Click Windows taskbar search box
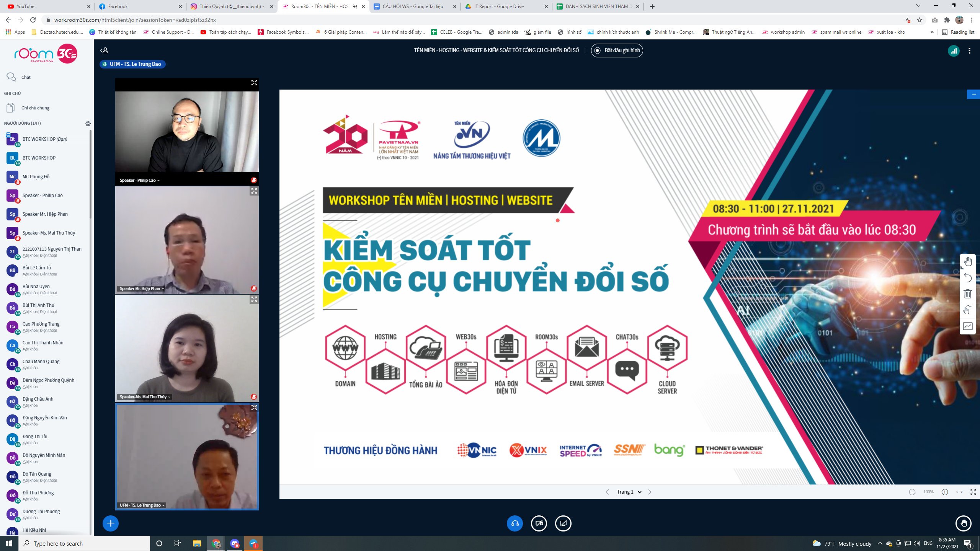Viewport: 980px width, 551px height. pos(84,543)
